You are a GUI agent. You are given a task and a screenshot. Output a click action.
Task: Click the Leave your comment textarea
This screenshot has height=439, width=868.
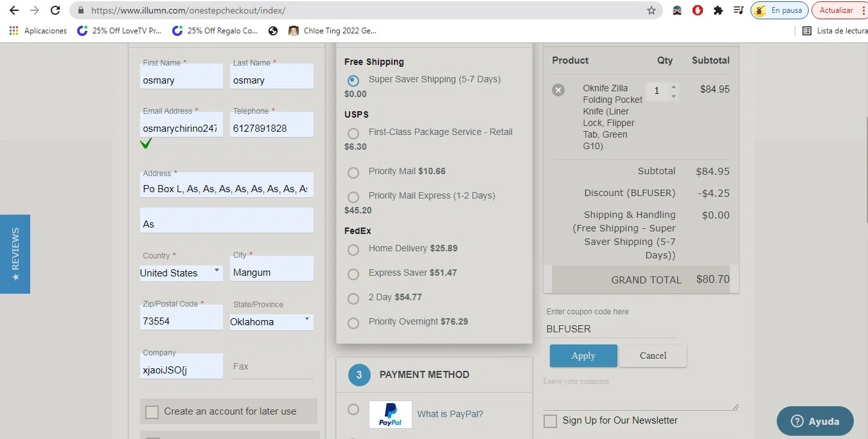[x=641, y=392]
